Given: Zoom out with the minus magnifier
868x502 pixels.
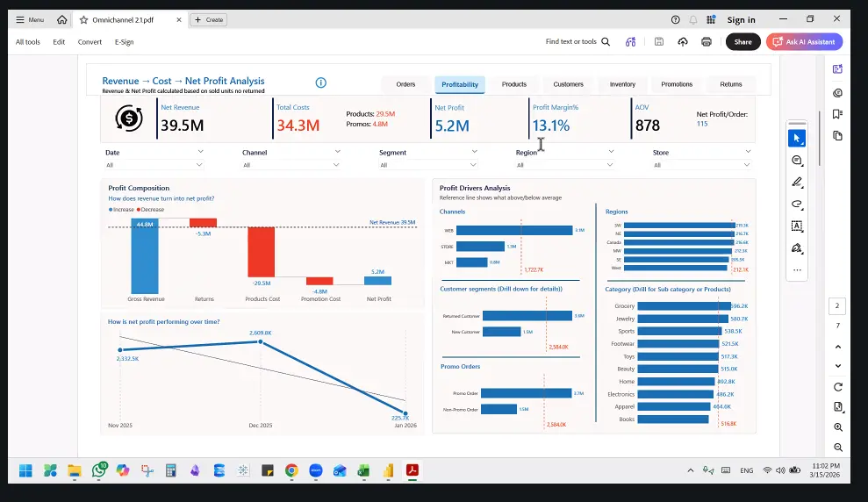Looking at the screenshot, I should pos(837,448).
